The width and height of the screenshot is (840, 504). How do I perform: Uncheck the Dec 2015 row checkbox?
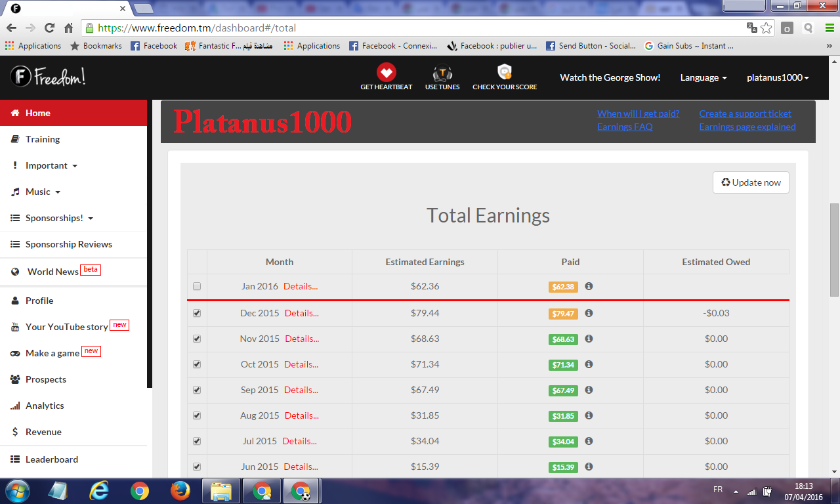(x=197, y=313)
